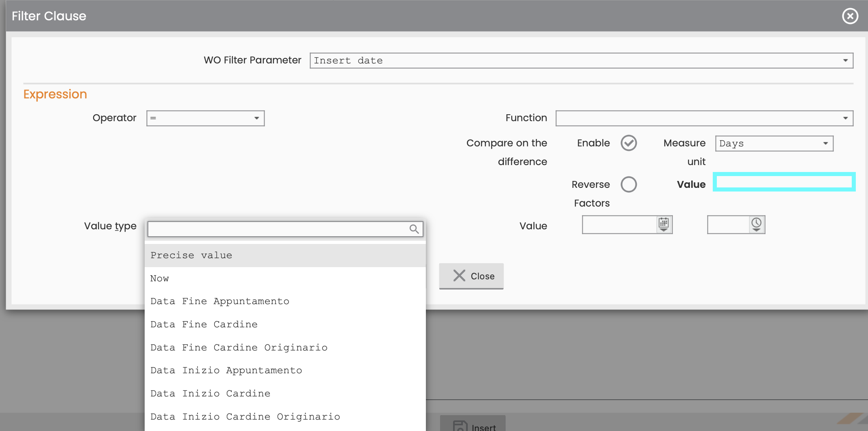This screenshot has height=431, width=868.
Task: Expand the Function dropdown
Action: pyautogui.click(x=705, y=118)
